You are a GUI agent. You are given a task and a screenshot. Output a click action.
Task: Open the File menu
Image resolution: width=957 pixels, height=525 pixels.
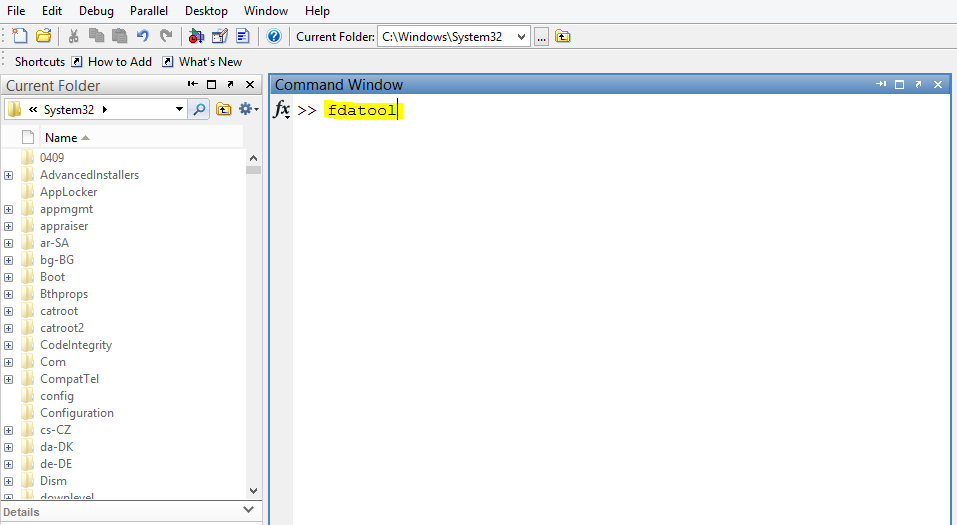[x=16, y=11]
